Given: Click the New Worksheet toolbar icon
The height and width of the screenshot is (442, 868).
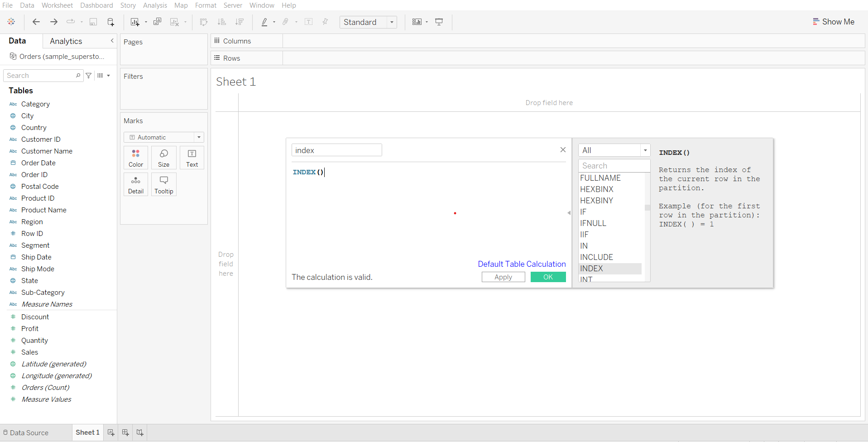Looking at the screenshot, I should [135, 22].
